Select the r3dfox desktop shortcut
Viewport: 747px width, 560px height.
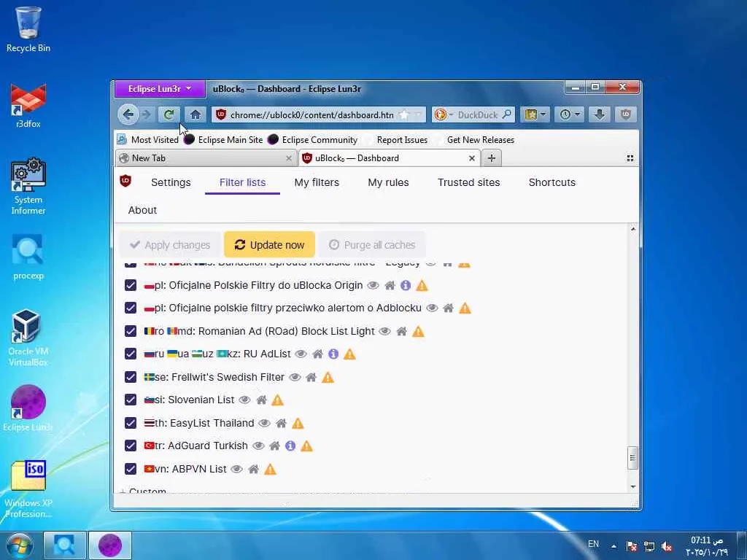(x=28, y=106)
